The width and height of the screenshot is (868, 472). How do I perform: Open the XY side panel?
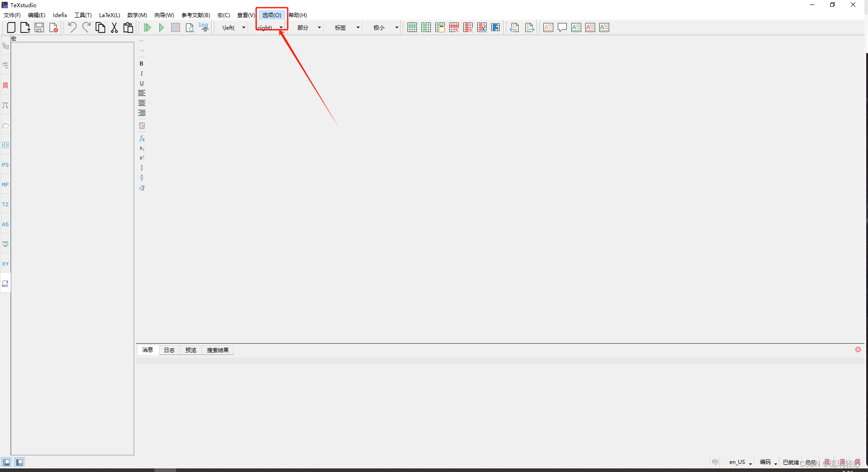click(5, 264)
